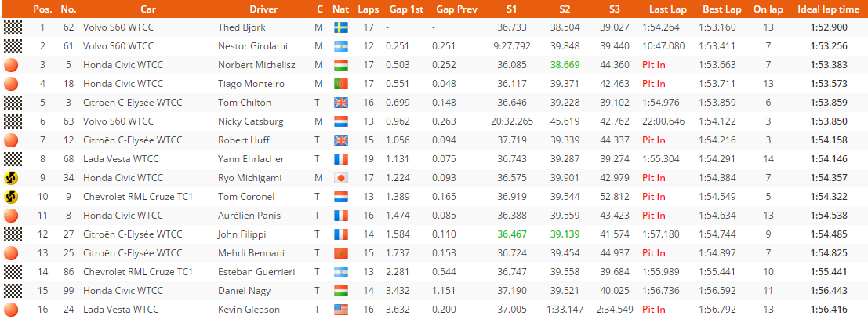Click the Moroccan flag for Mehdi Bennani
This screenshot has width=868, height=330.
tap(341, 254)
